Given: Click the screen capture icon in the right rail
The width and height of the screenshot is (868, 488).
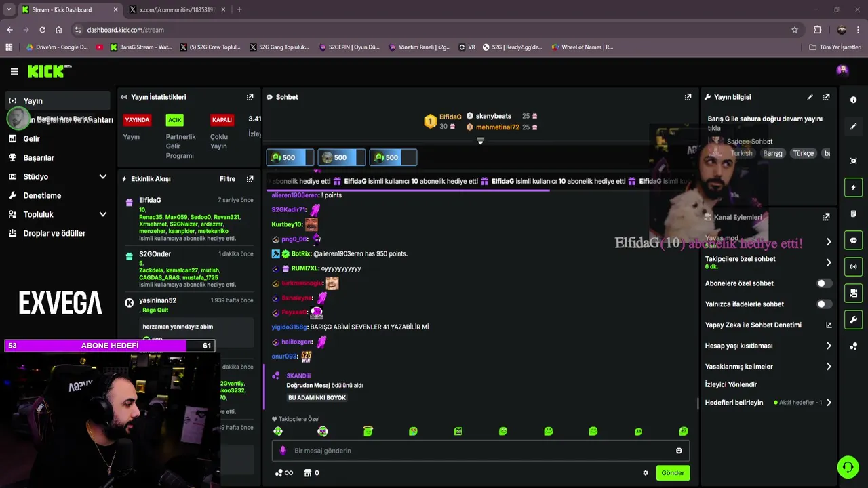Looking at the screenshot, I should click(x=853, y=161).
